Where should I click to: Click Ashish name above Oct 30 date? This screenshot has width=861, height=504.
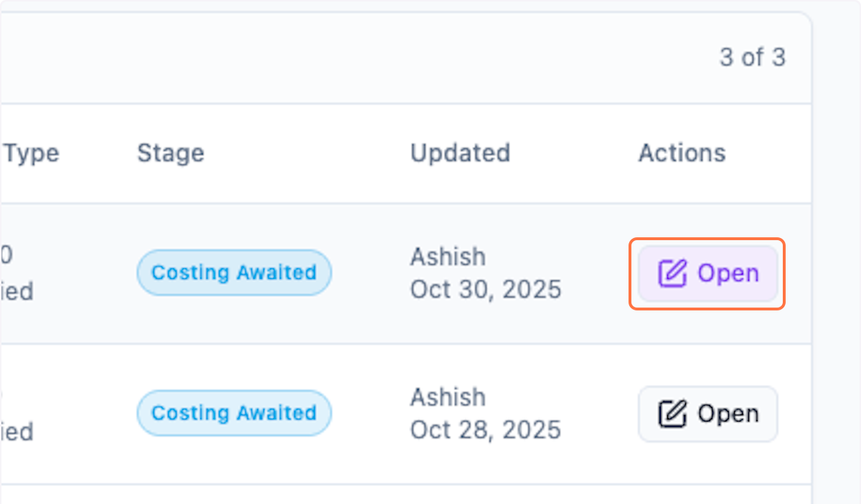[448, 257]
